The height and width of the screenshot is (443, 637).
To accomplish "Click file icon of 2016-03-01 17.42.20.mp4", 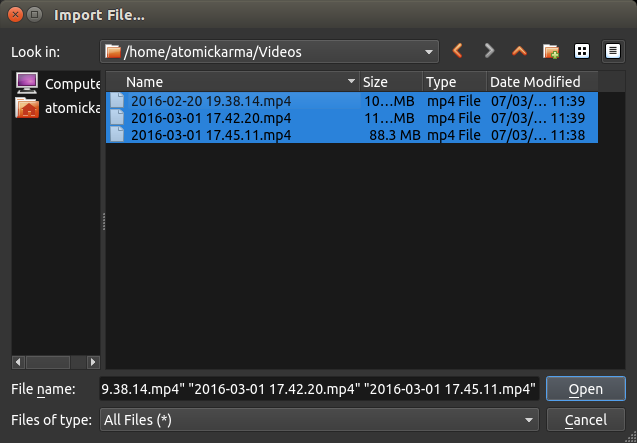I will 117,117.
